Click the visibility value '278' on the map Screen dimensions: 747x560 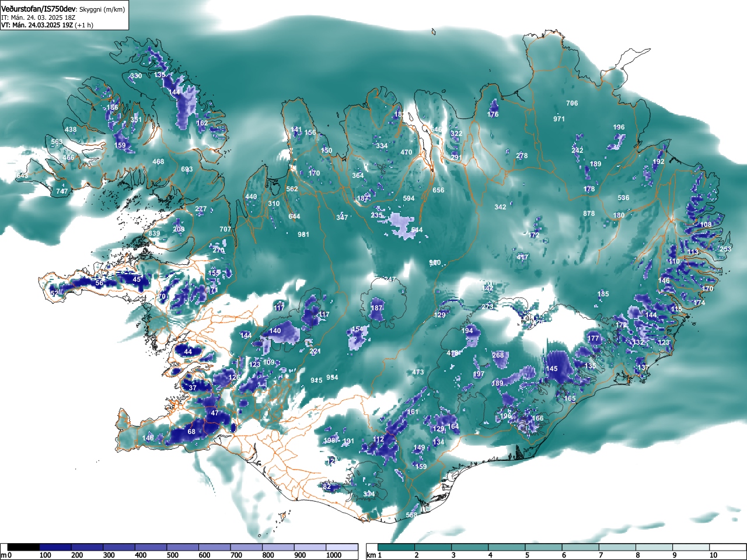tap(522, 156)
